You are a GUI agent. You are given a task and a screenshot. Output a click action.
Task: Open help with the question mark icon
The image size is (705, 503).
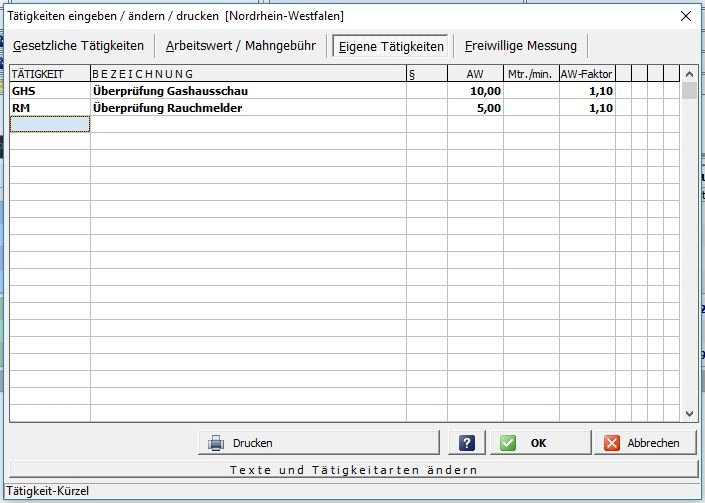point(466,443)
